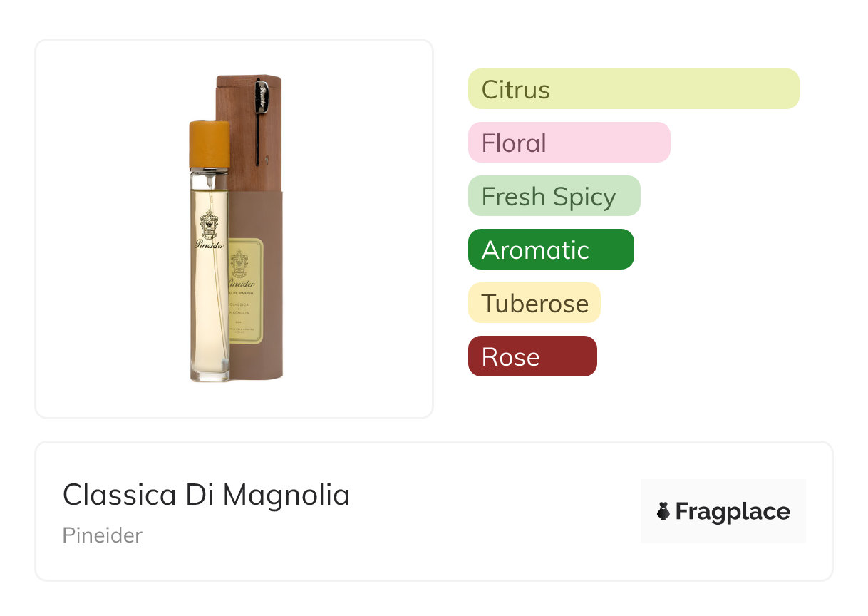
Task: Select the pink Floral accord bar
Action: coord(569,143)
